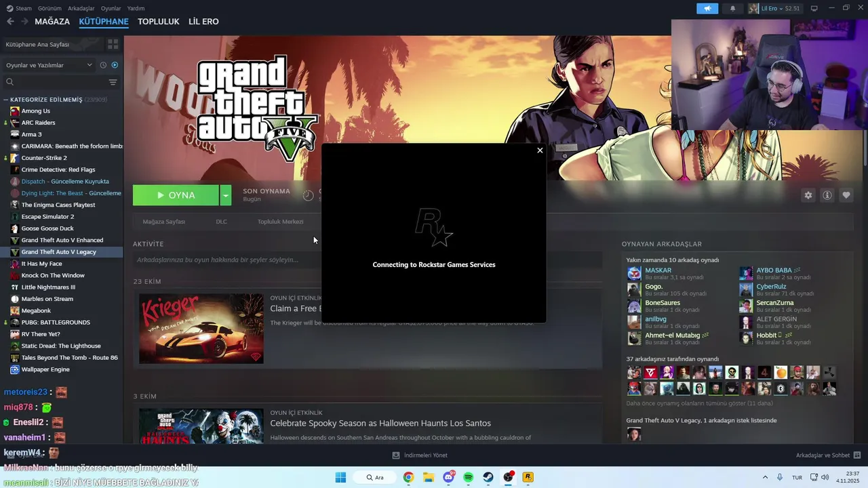Screen dimensions: 868x488
Task: Click taskbar Ara search box
Action: [x=374, y=477]
